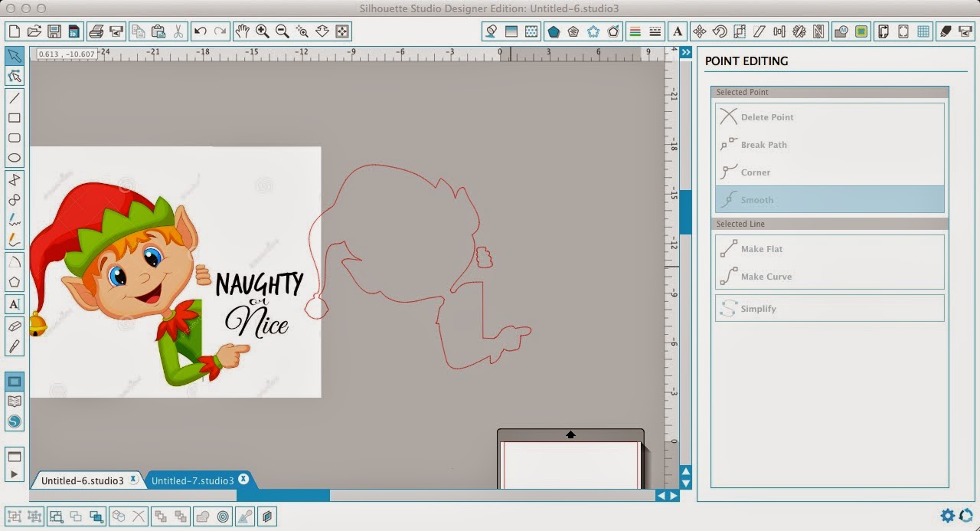Select the Pan hand tool
Viewport: 980px width, 531px height.
pos(242,31)
